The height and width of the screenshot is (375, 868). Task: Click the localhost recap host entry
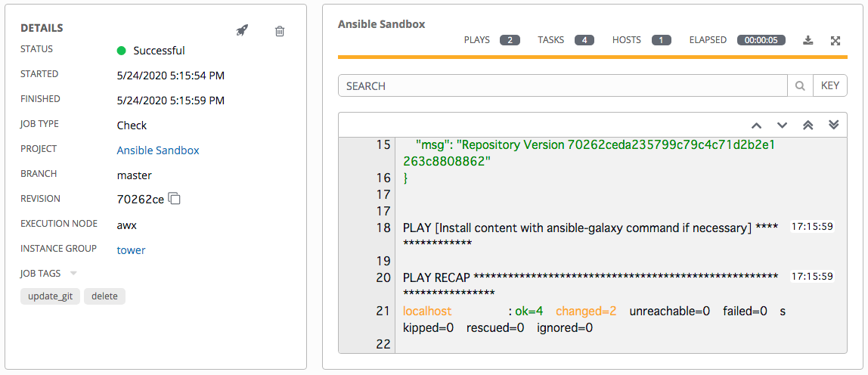(x=427, y=311)
